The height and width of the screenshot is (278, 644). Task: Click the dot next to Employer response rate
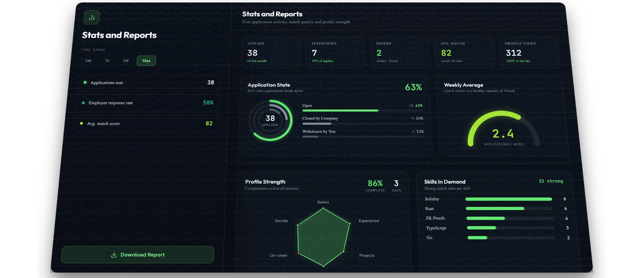(83, 103)
